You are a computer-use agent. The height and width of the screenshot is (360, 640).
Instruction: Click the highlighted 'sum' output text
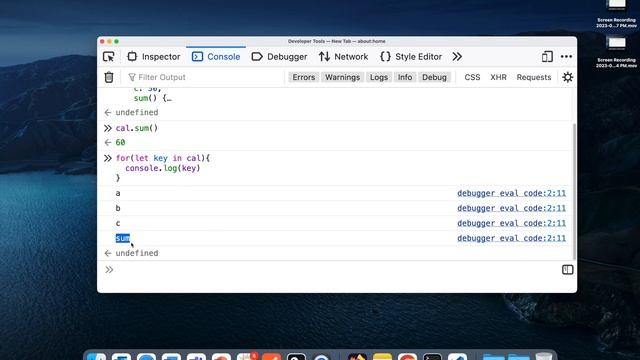[122, 238]
